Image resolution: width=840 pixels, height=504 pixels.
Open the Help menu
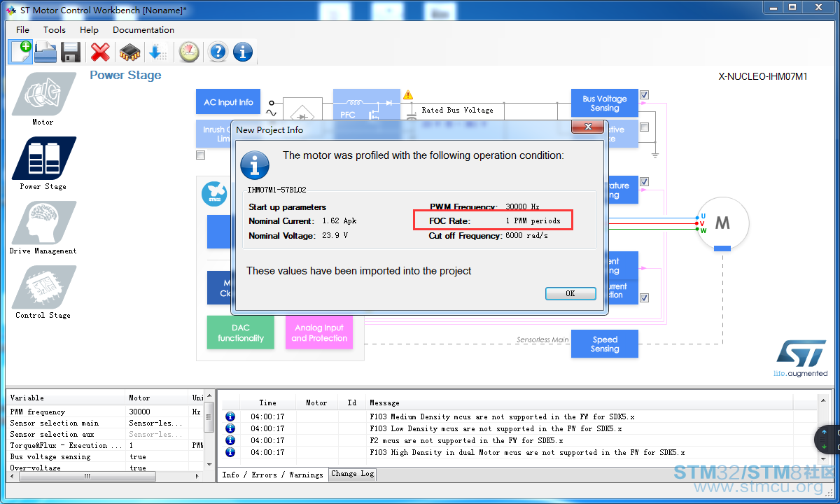point(89,30)
